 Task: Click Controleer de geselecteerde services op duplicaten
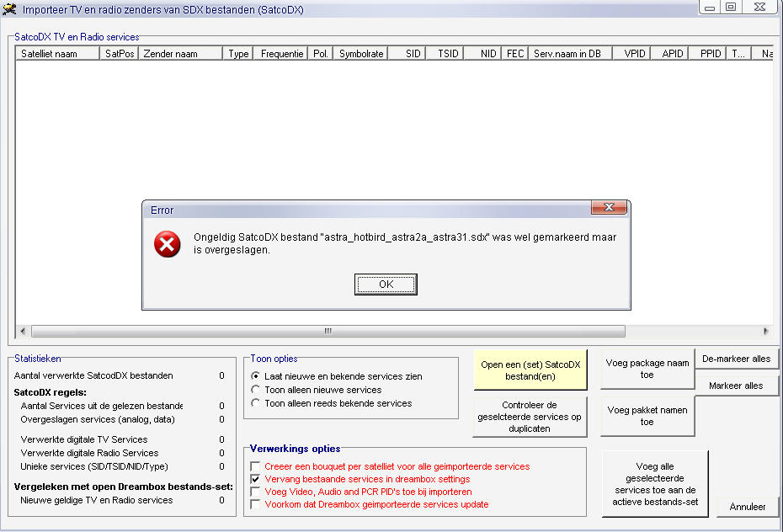[530, 416]
